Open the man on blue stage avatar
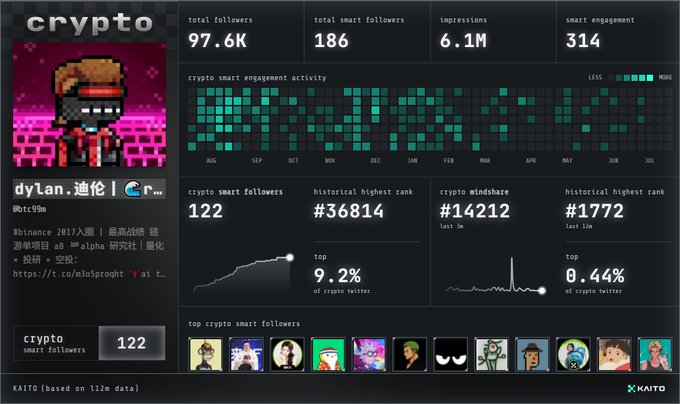Image resolution: width=680 pixels, height=404 pixels. 246,355
